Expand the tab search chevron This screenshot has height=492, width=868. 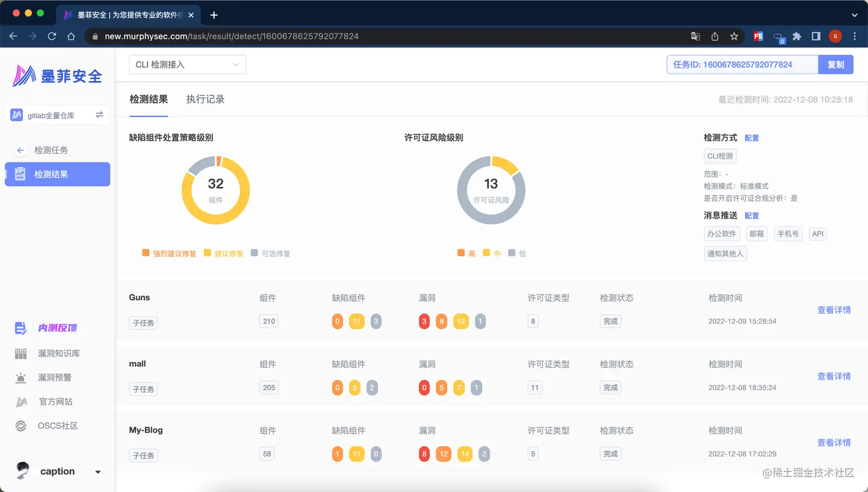point(854,16)
